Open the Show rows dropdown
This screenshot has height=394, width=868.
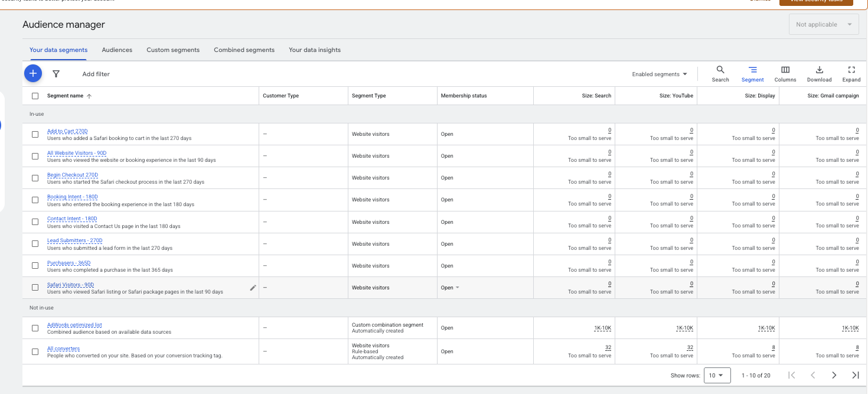point(717,375)
